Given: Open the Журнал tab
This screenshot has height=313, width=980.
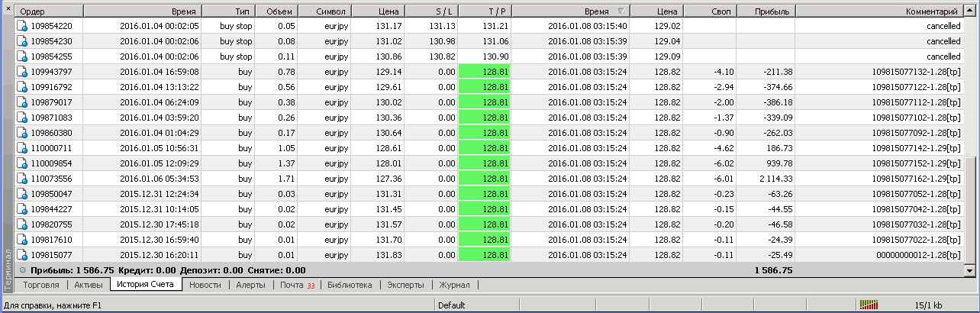Looking at the screenshot, I should click(455, 285).
